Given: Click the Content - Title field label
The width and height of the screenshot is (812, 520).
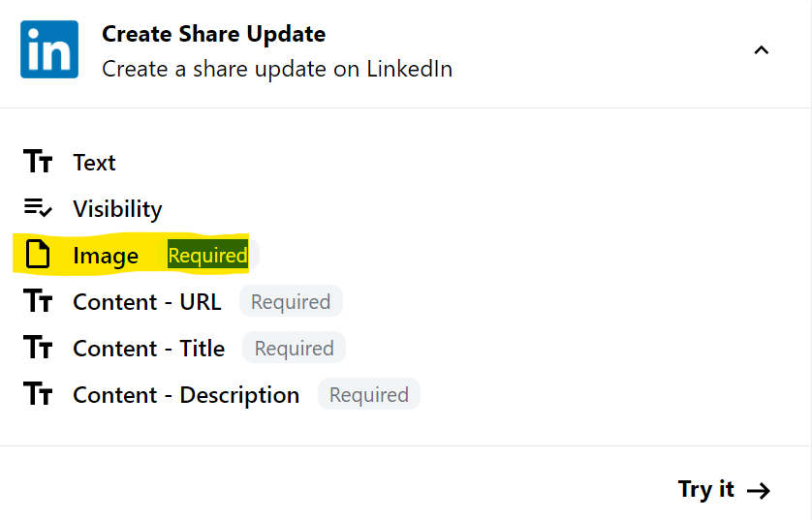Looking at the screenshot, I should 149,349.
